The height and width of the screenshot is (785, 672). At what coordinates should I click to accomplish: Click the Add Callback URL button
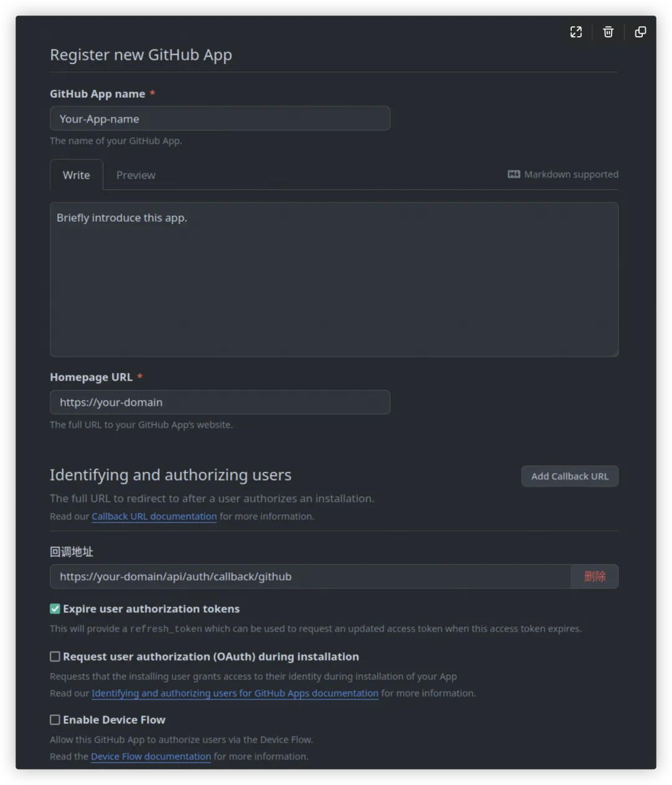[x=570, y=476]
